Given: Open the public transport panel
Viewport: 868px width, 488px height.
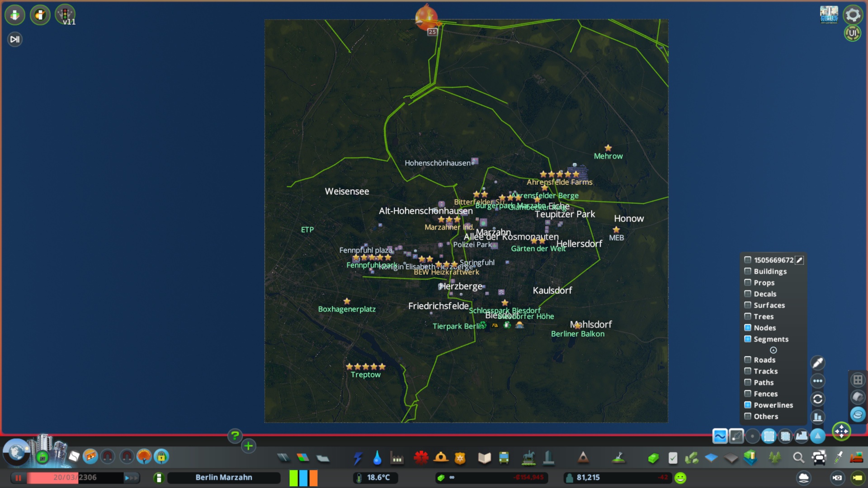Looking at the screenshot, I should pos(504,458).
